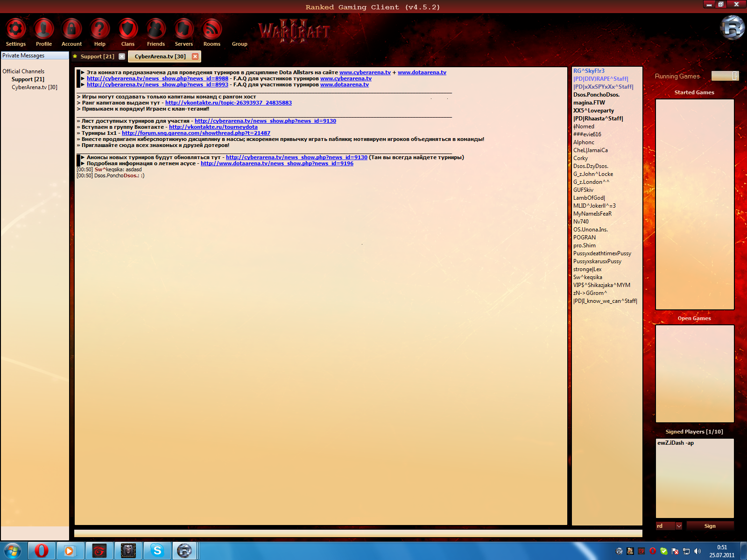The image size is (747, 560).
Task: Open the Settings gear icon
Action: (x=15, y=29)
